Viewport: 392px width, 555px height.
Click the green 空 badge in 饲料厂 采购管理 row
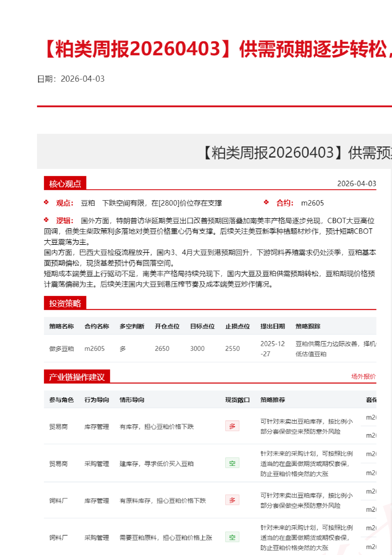coord(232,537)
